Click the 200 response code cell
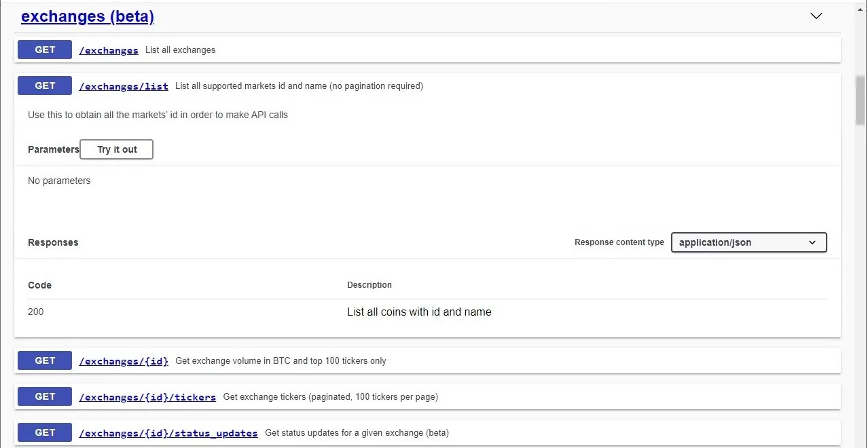The image size is (868, 448). click(x=36, y=312)
